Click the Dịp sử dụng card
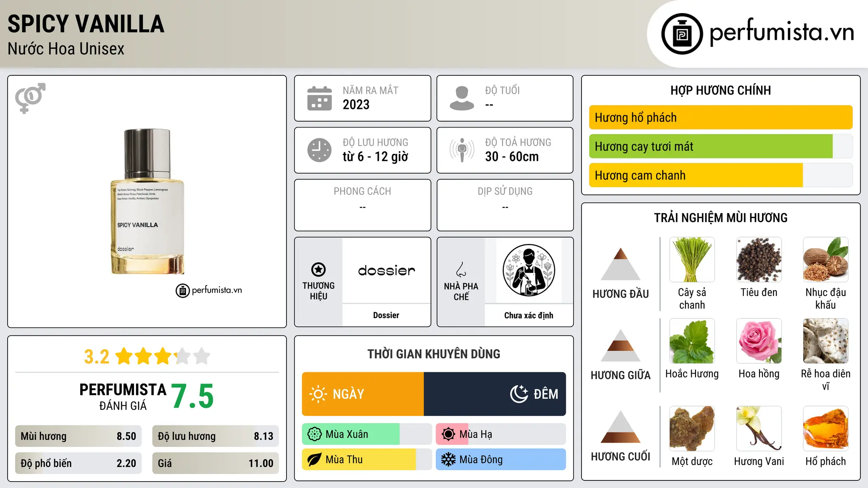This screenshot has width=868, height=488. coord(505,205)
